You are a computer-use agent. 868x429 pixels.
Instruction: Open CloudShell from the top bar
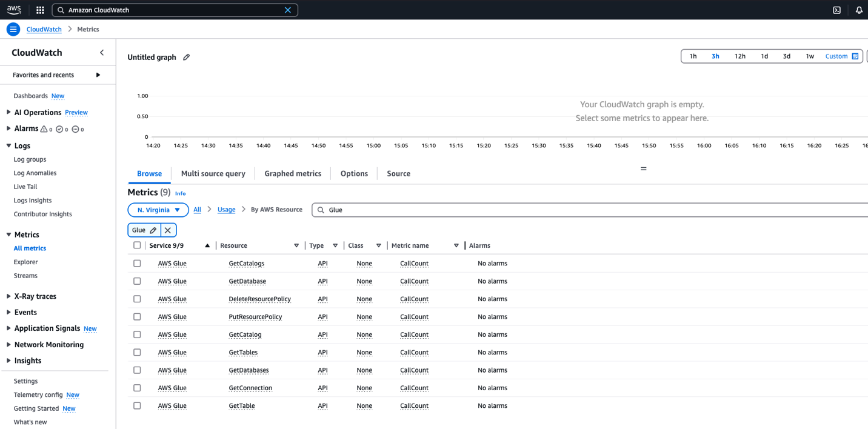836,10
